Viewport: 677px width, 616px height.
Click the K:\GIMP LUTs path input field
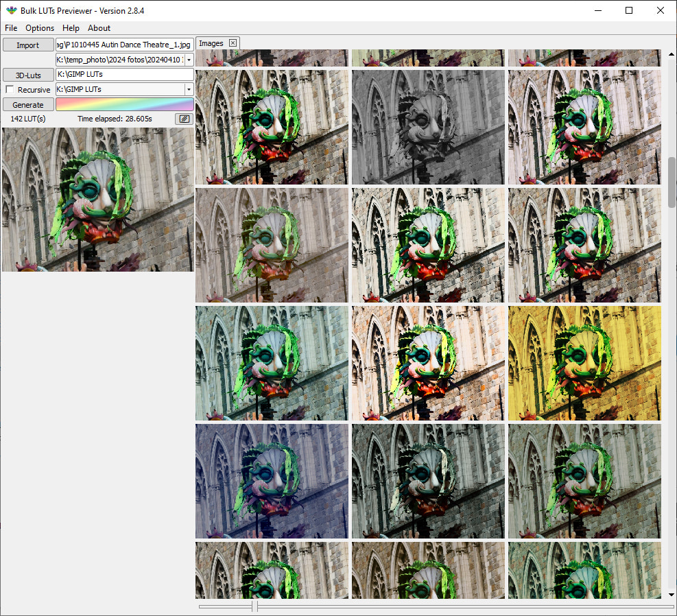124,74
